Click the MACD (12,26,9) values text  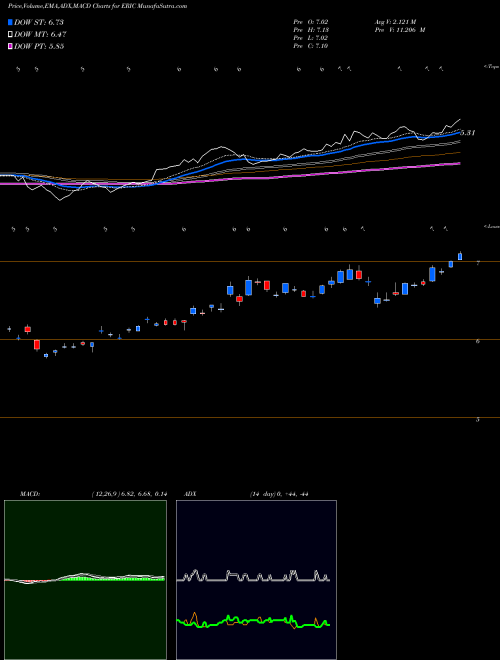point(129,494)
